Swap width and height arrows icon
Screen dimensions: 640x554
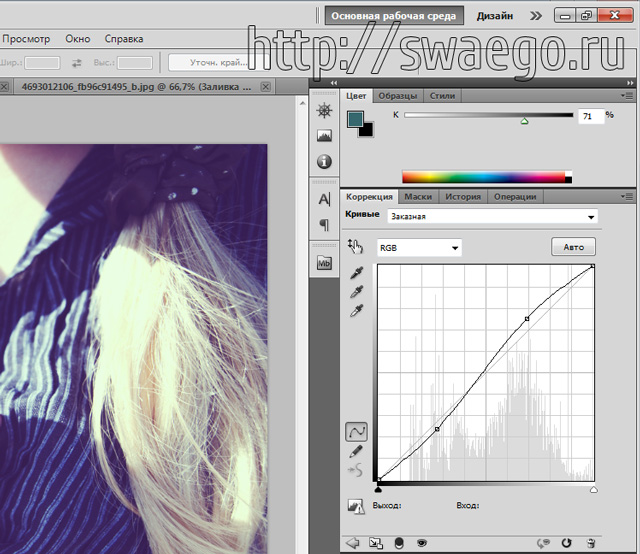[x=77, y=63]
